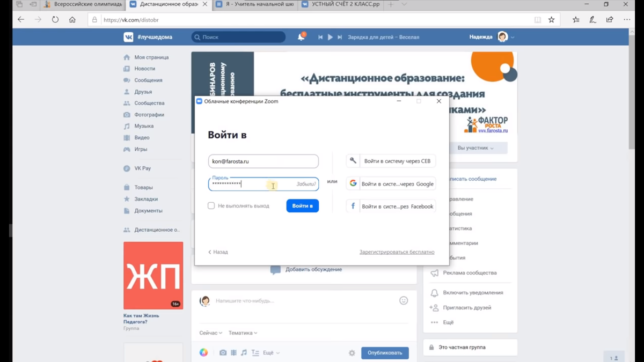Click Пригласить друзей
The width and height of the screenshot is (644, 362).
(x=467, y=308)
